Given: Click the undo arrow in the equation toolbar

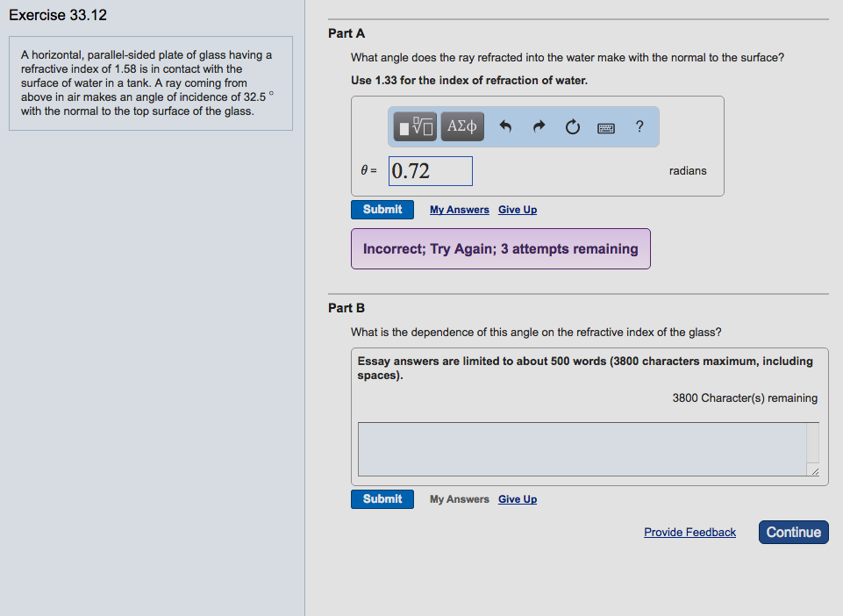Looking at the screenshot, I should click(x=504, y=126).
